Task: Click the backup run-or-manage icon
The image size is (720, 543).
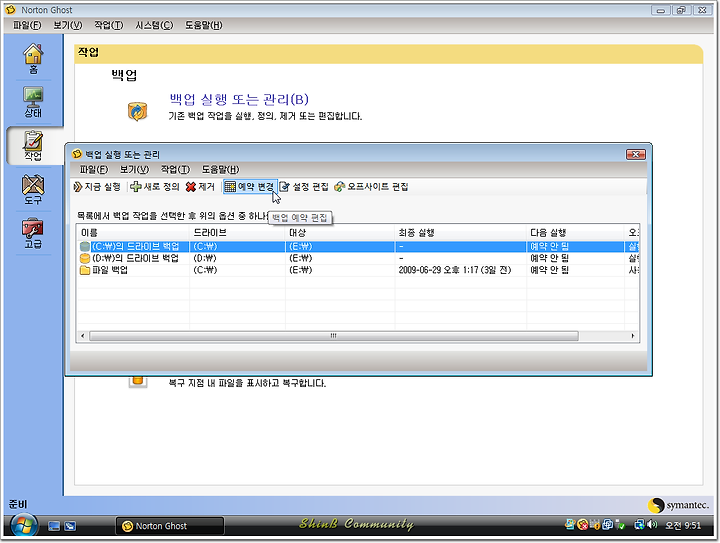Action: (137, 112)
